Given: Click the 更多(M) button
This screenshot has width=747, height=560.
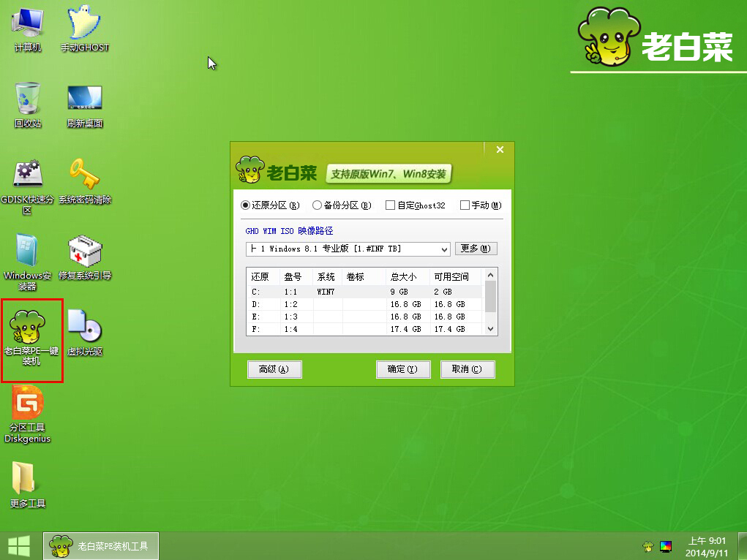Looking at the screenshot, I should tap(476, 249).
